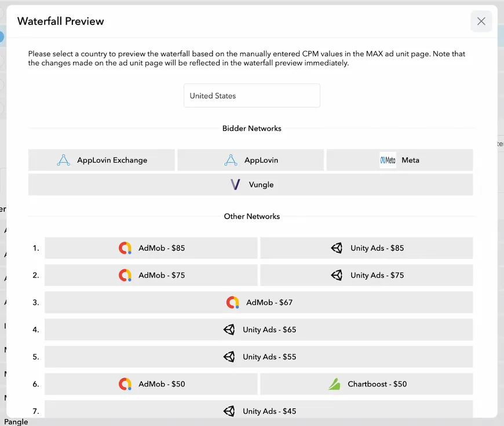Select the AppLovin bidder network icon

click(231, 160)
